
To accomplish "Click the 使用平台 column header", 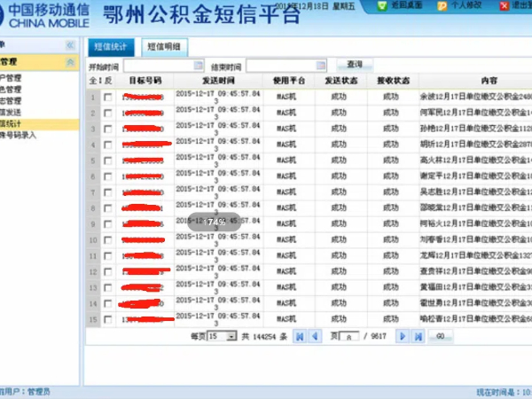I will pos(289,81).
